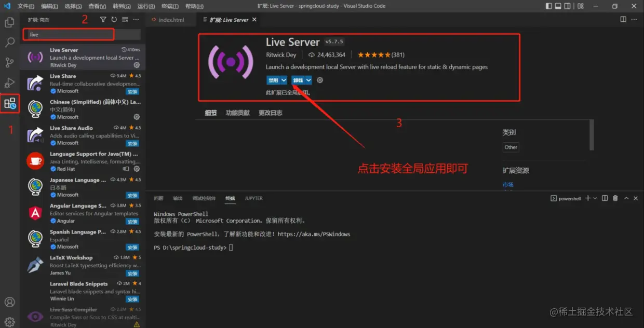Screen dimensions: 644x328
Task: Clear extension search results icon
Action: point(125,19)
